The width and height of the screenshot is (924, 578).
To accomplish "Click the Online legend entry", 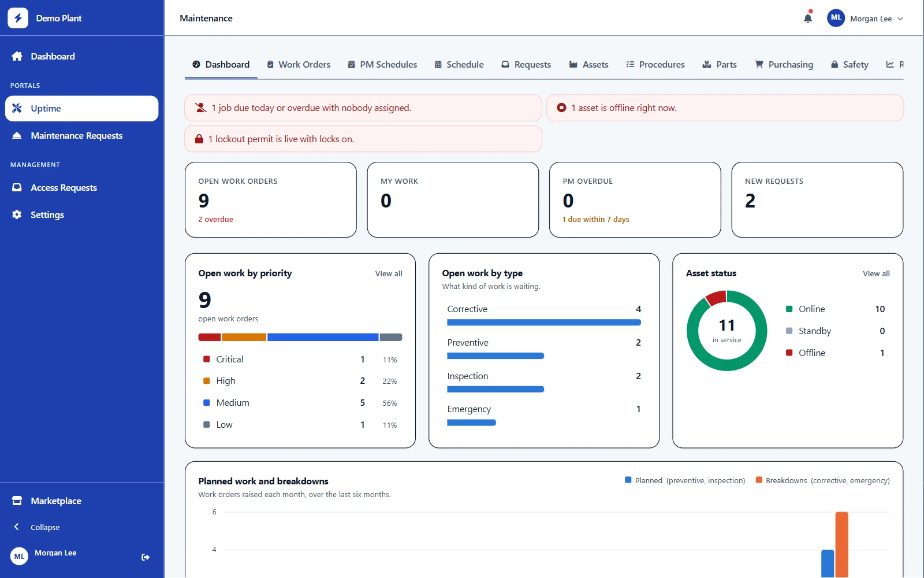I will tap(835, 309).
